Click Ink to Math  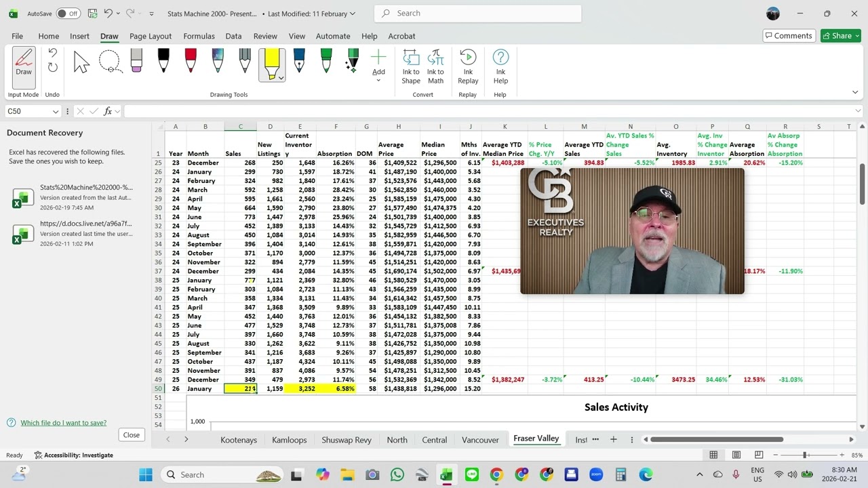click(x=435, y=66)
